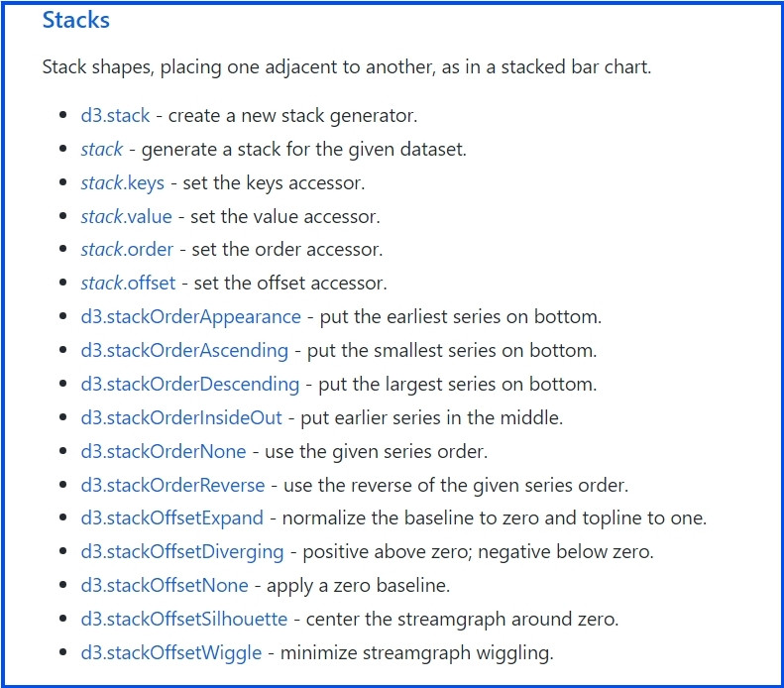The image size is (784, 688).
Task: Open the d3.stackOffsetExpand link
Action: [x=172, y=518]
